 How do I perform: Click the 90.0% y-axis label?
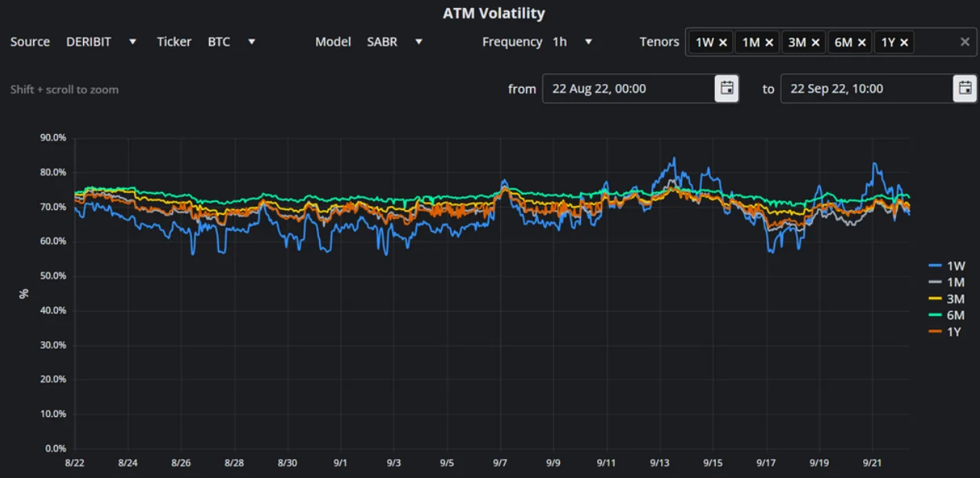(x=53, y=138)
